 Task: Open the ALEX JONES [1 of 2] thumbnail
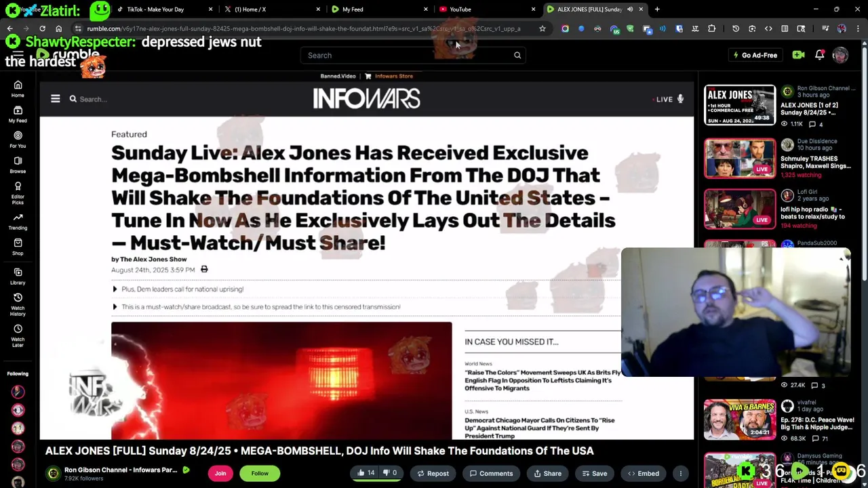point(740,105)
